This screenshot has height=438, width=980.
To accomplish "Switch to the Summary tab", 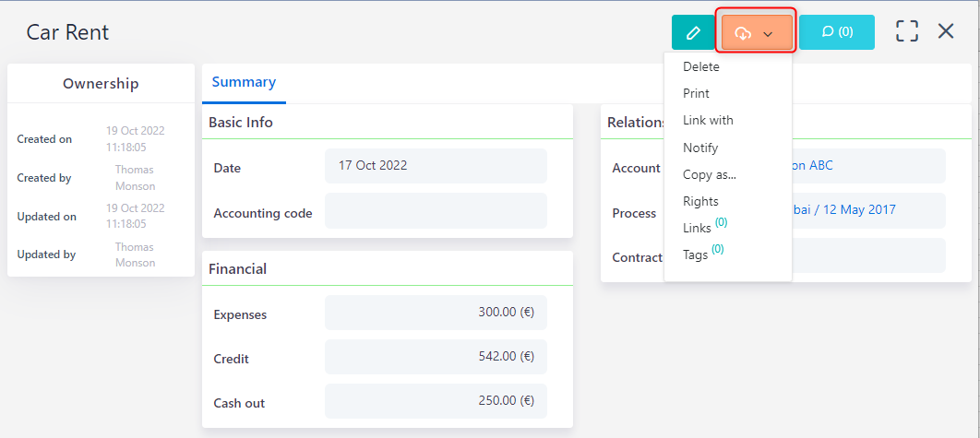I will point(244,82).
